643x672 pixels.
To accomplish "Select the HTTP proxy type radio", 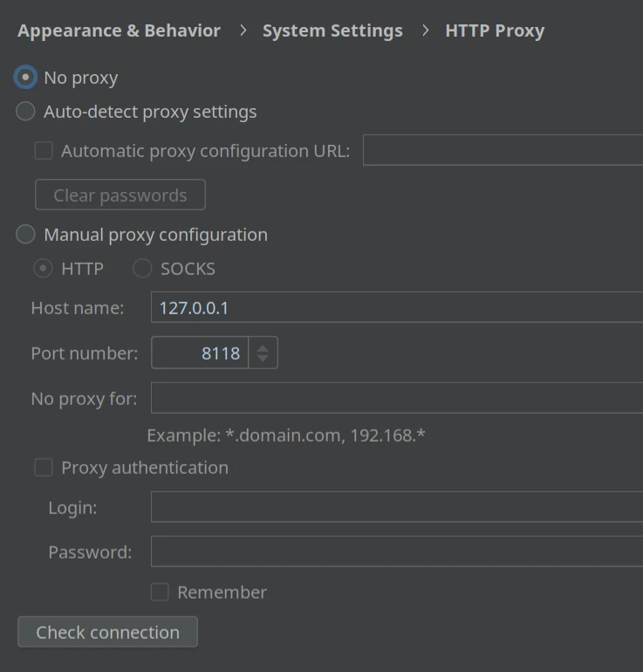I will [x=43, y=269].
